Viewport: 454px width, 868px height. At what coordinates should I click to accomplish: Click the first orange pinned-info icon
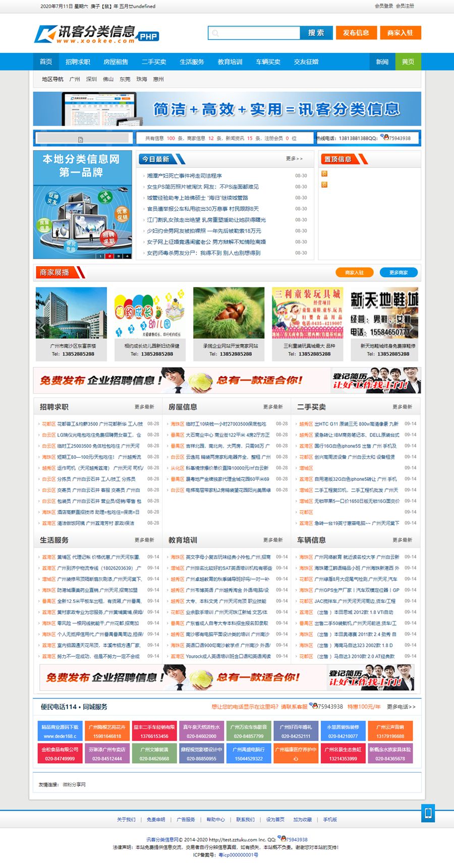[x=324, y=174]
